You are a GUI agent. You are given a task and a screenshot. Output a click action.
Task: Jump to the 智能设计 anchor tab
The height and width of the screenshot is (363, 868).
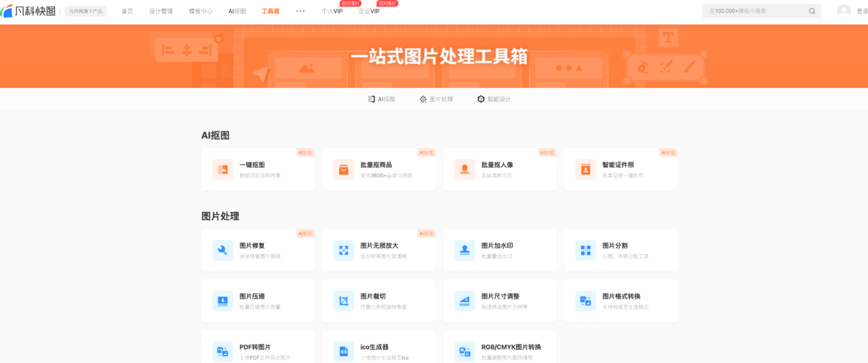tap(494, 99)
